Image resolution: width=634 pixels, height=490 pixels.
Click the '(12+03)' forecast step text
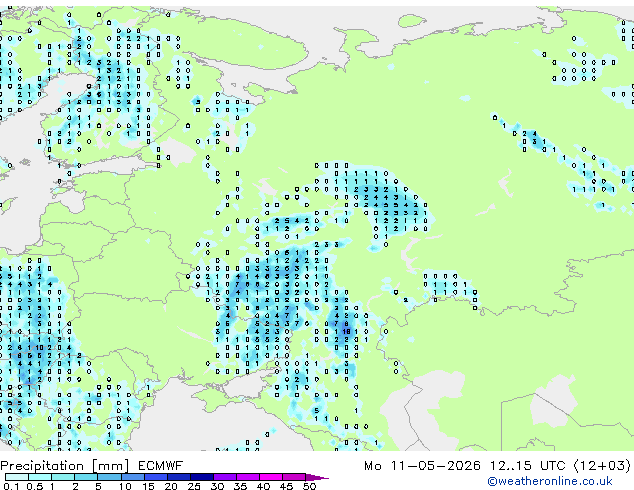602,466
